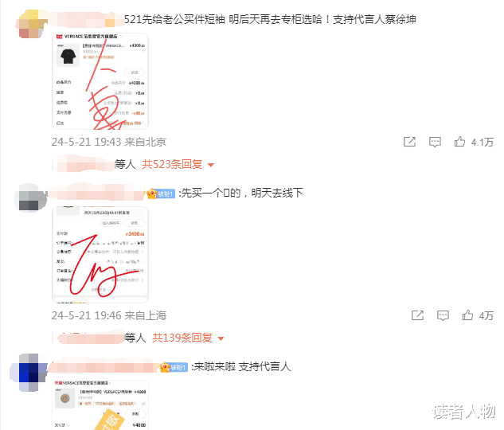Viewport: 504px width, 430px height.
Task: Share the first comment from 北京
Action: tap(409, 142)
